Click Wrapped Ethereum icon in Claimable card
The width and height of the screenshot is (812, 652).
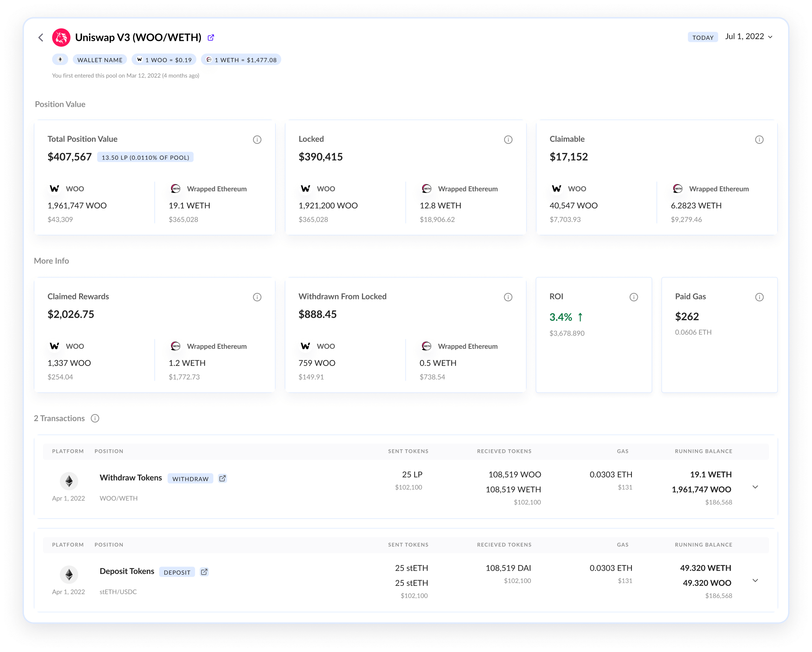pyautogui.click(x=678, y=189)
